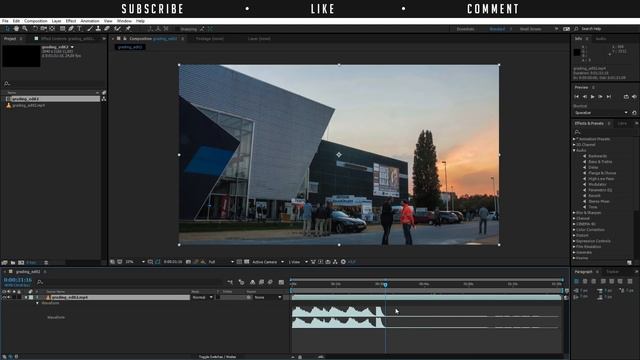Select the Eraser tool
The width and height of the screenshot is (640, 360).
tap(107, 29)
